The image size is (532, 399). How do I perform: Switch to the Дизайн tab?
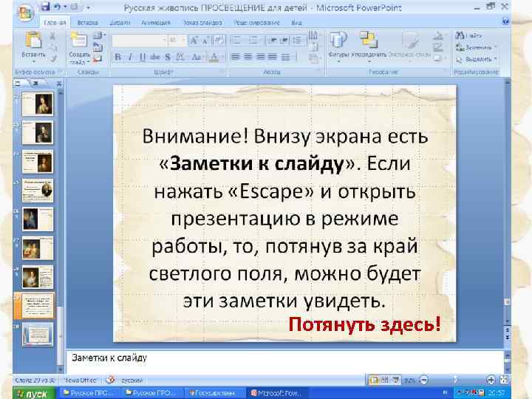click(x=120, y=23)
